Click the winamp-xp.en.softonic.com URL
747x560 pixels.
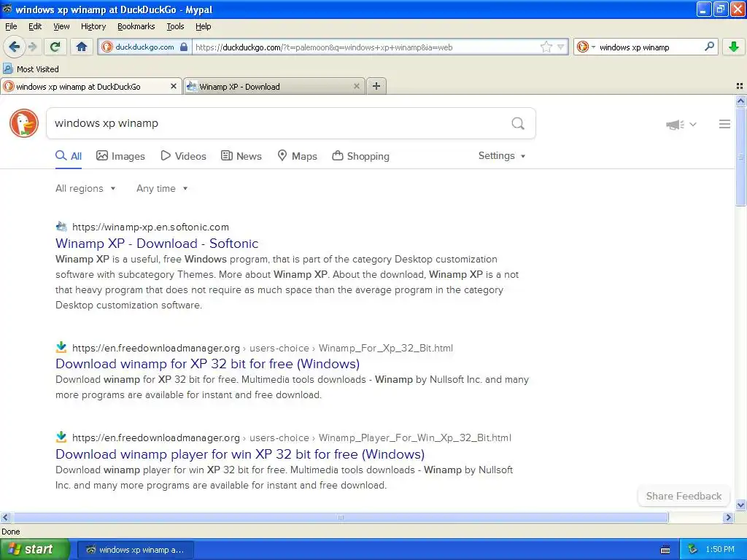click(x=150, y=227)
